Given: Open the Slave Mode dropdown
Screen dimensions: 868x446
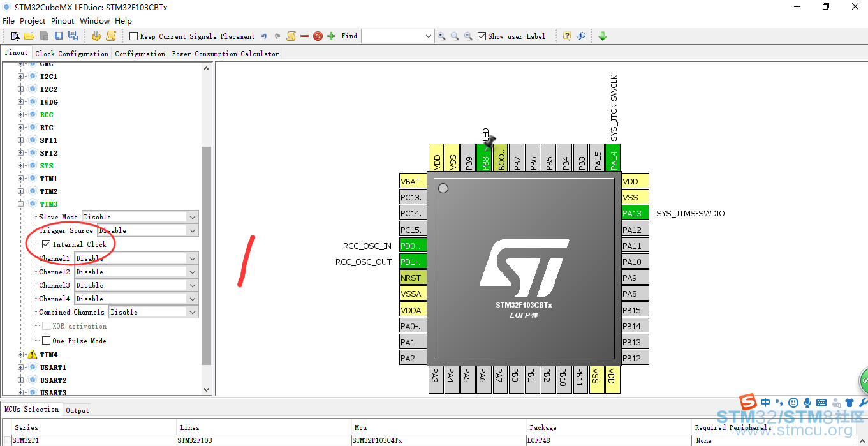Looking at the screenshot, I should [193, 217].
